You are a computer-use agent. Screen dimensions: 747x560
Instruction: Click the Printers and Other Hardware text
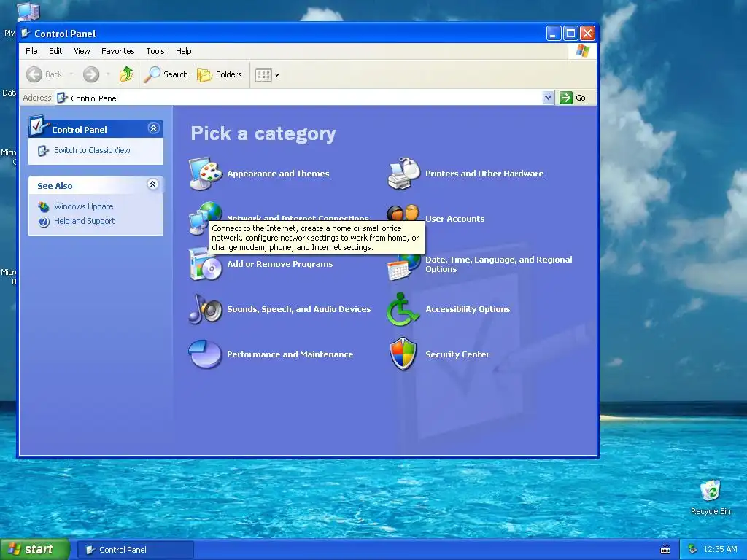coord(484,174)
